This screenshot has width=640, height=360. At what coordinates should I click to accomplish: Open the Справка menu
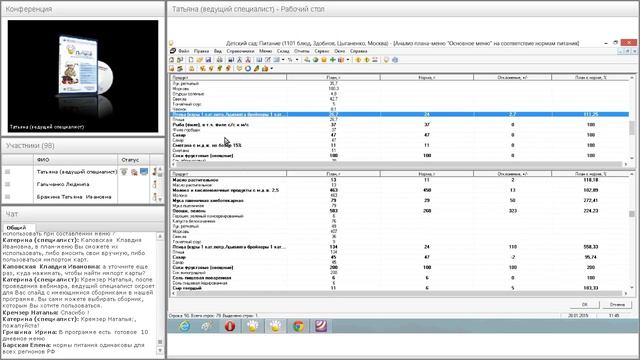358,51
